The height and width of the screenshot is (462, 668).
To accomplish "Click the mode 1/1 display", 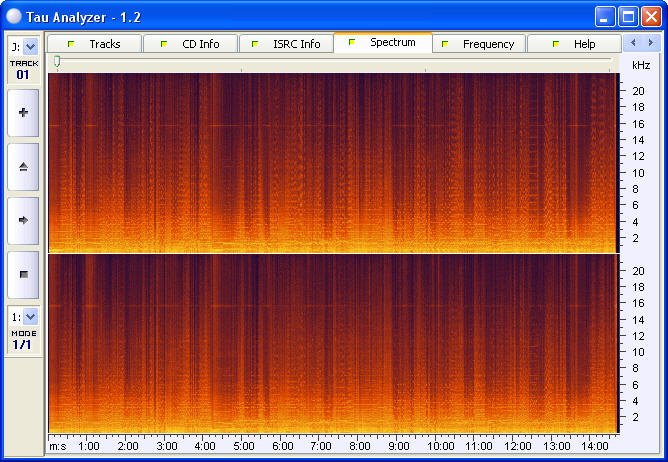I will (x=22, y=344).
